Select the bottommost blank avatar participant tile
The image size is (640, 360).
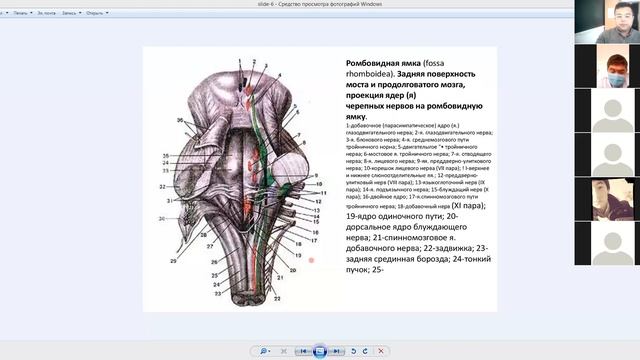click(x=607, y=243)
